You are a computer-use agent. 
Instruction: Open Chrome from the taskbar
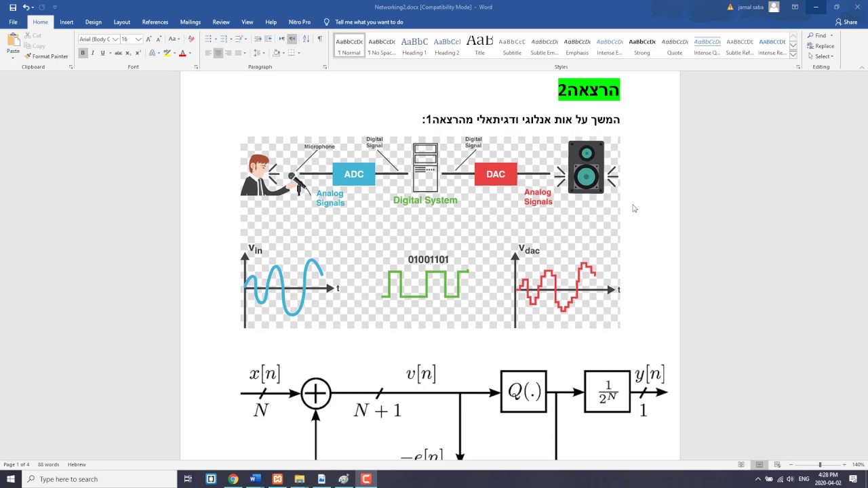tap(233, 479)
